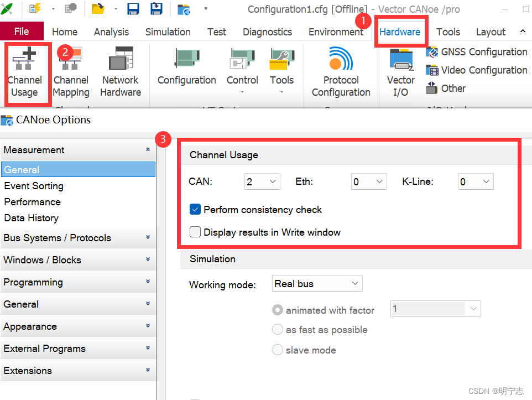This screenshot has width=532, height=400.
Task: Open the dropdown arrow beside the new configuration icon
Action: pyautogui.click(x=53, y=9)
